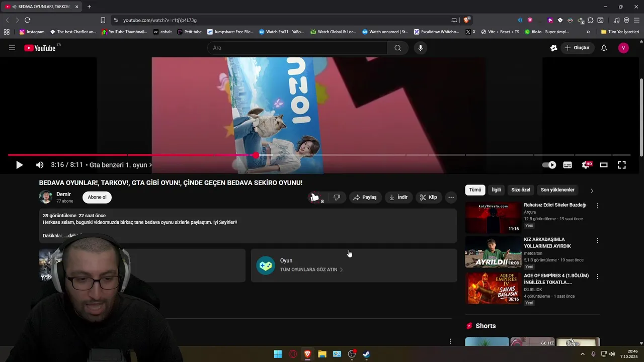The width and height of the screenshot is (644, 362).
Task: Switch to theater mode view
Action: (604, 165)
